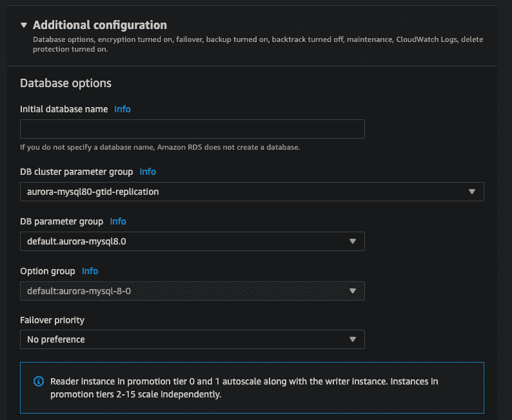Click the Additional configuration heading text
The height and width of the screenshot is (420, 512).
pos(99,25)
